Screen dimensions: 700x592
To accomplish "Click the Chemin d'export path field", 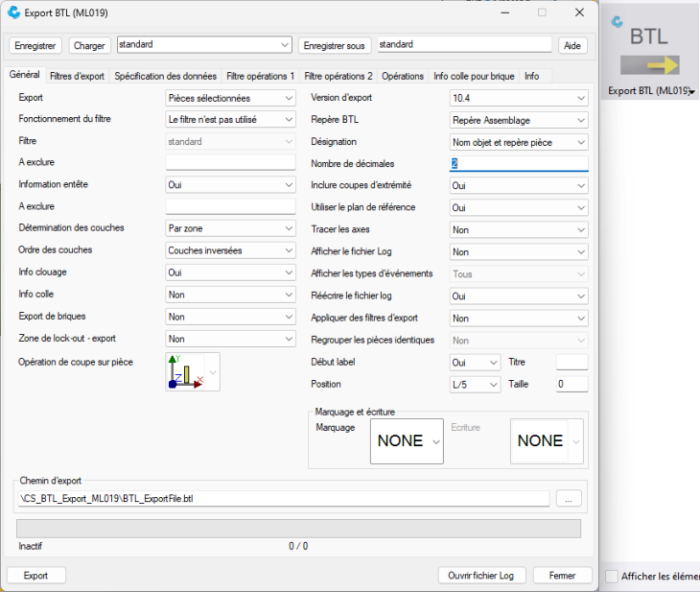I will click(x=284, y=498).
